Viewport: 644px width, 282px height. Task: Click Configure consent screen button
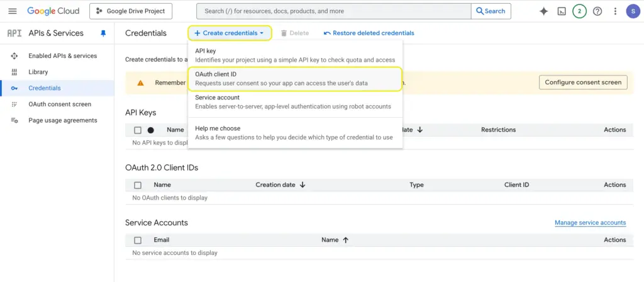pyautogui.click(x=583, y=82)
